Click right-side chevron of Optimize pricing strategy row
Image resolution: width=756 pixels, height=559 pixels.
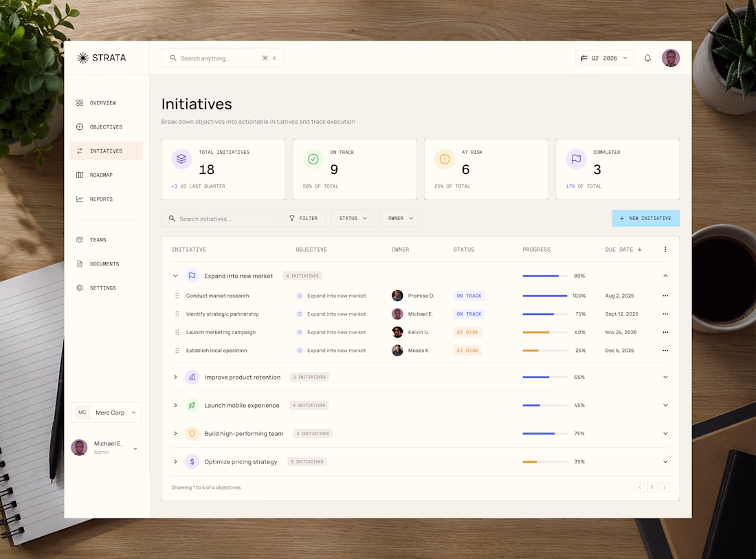(665, 461)
